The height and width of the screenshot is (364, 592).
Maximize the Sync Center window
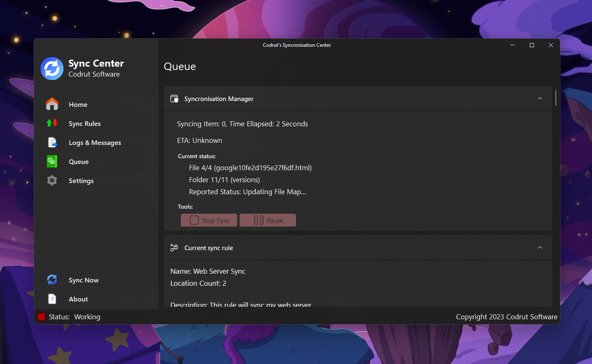(531, 45)
